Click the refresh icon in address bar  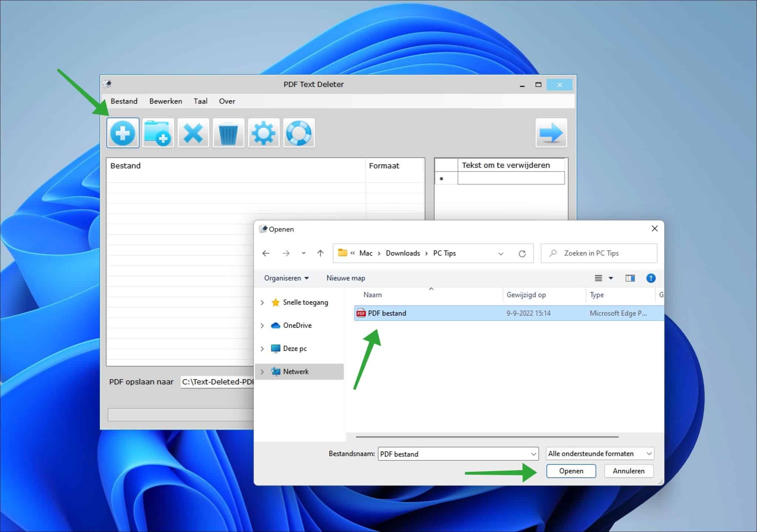[522, 254]
